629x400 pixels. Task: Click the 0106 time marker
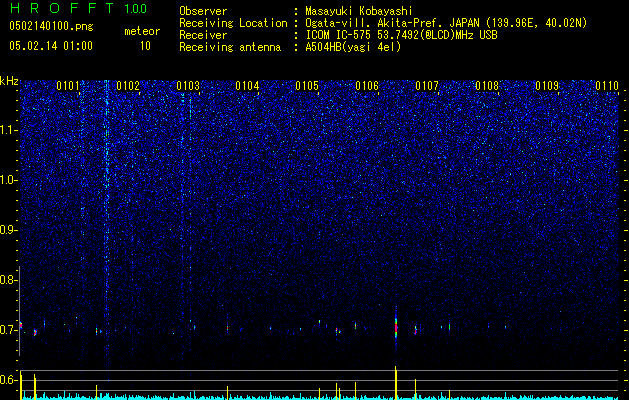click(367, 86)
